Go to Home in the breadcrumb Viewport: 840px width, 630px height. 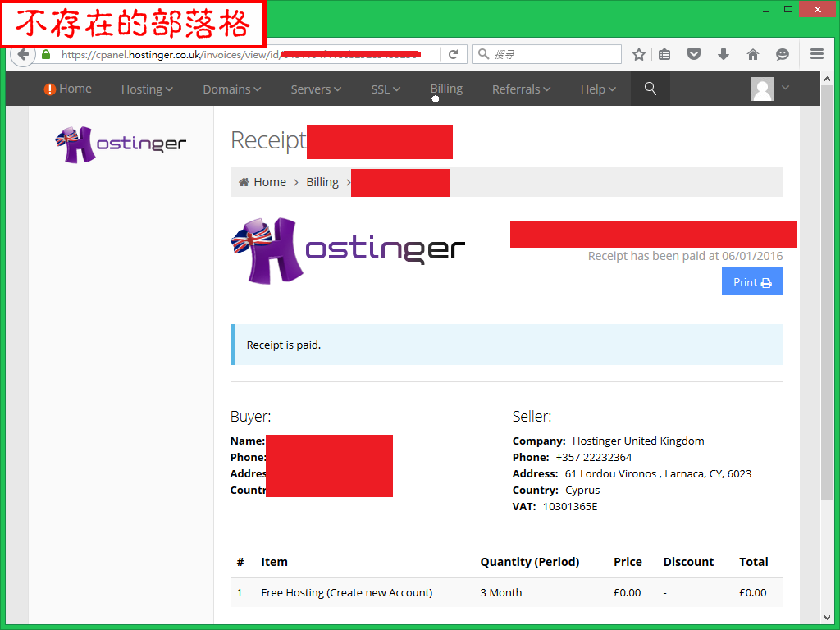269,182
